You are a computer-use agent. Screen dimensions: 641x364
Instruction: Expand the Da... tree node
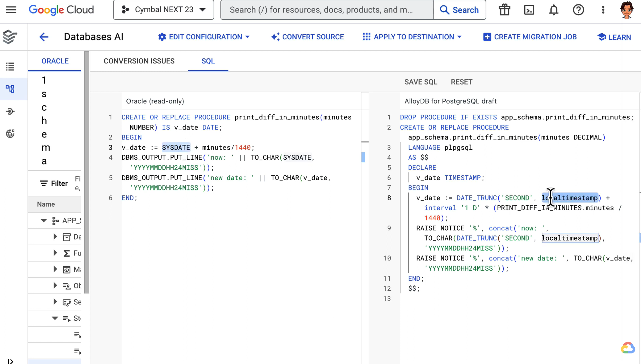55,236
